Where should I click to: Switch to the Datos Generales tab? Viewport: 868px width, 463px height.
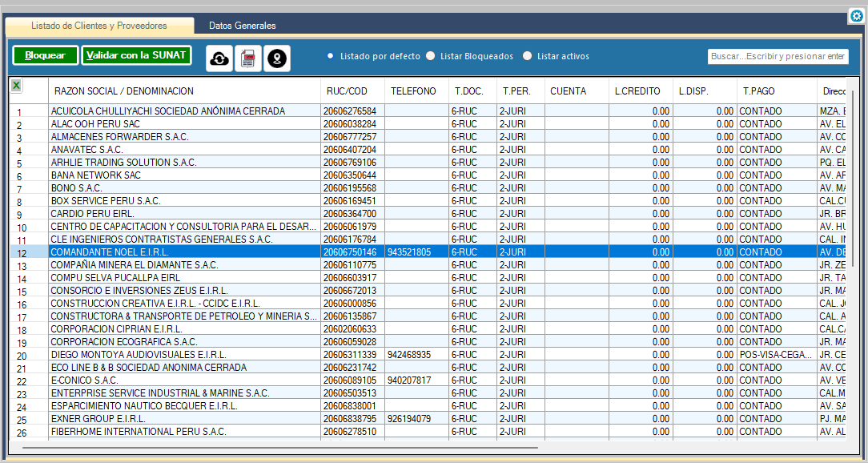click(x=243, y=26)
